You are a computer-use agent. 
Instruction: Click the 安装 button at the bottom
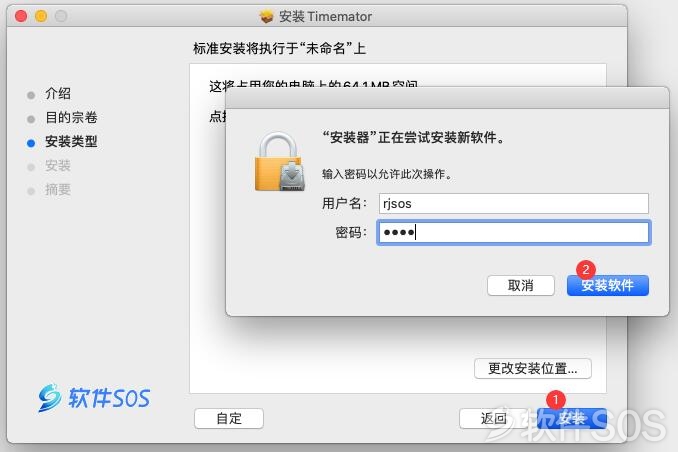[x=572, y=418]
